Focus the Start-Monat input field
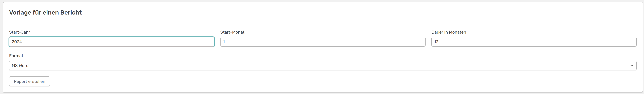 (323, 42)
